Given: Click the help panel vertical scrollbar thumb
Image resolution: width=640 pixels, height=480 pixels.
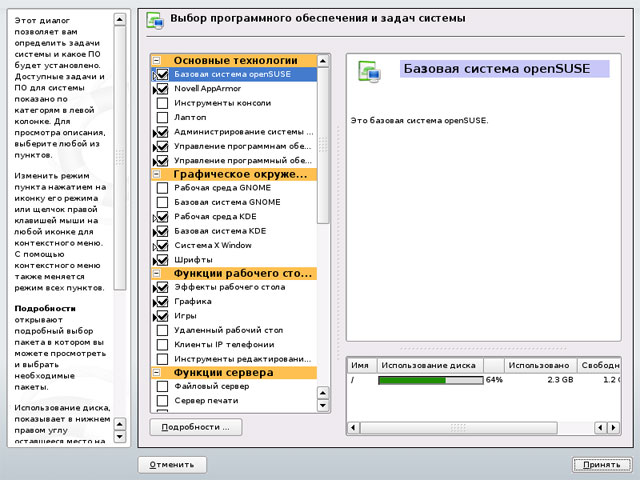Looking at the screenshot, I should click(120, 158).
